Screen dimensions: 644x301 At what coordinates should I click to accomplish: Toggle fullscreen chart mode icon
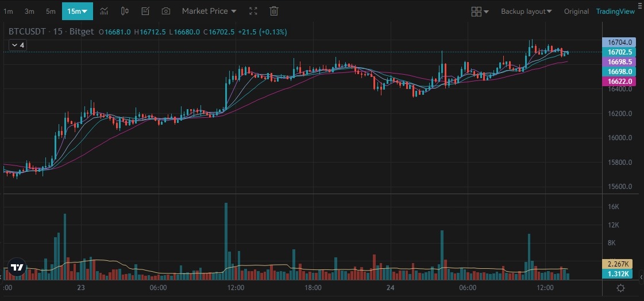[253, 11]
